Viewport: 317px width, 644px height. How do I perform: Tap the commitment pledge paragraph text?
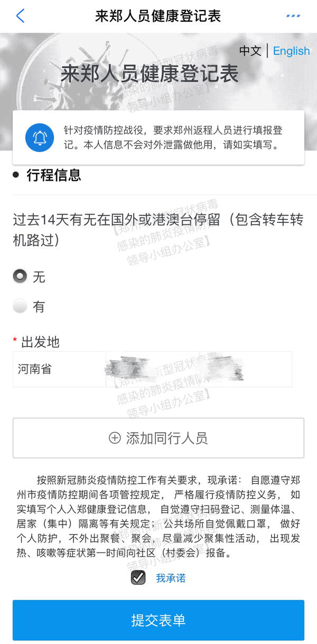tap(158, 517)
